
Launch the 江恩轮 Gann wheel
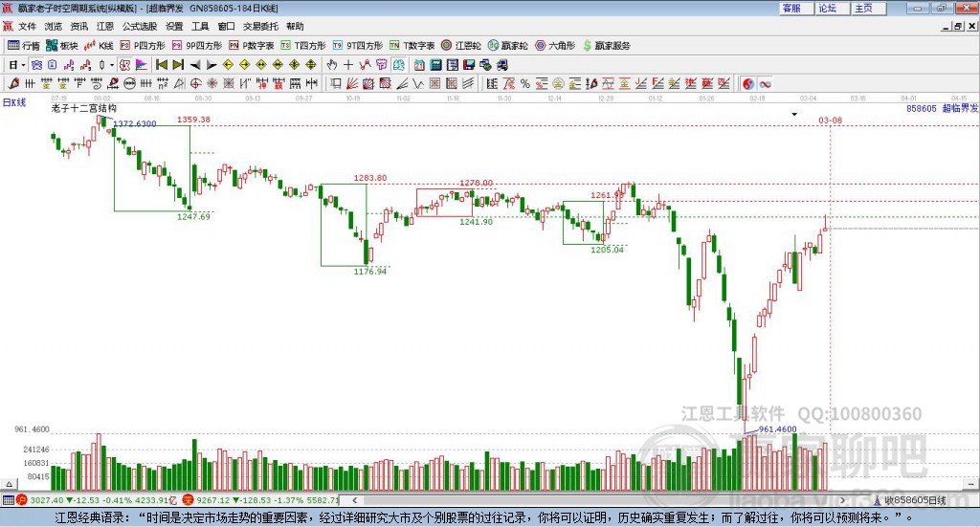coord(461,46)
